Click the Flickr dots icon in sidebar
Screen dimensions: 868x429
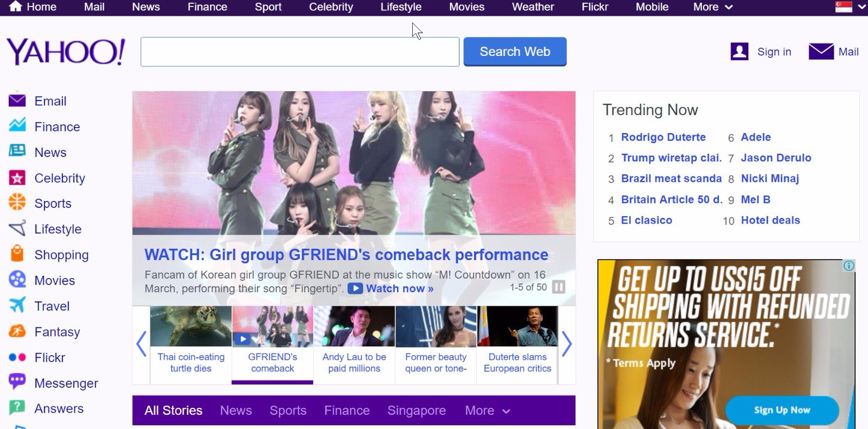coord(17,357)
